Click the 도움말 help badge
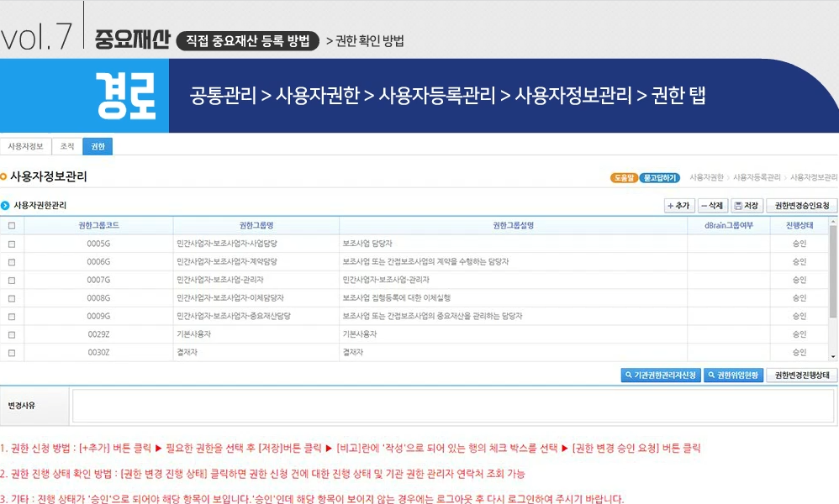Viewport: 839px width, 504px height. click(x=624, y=177)
